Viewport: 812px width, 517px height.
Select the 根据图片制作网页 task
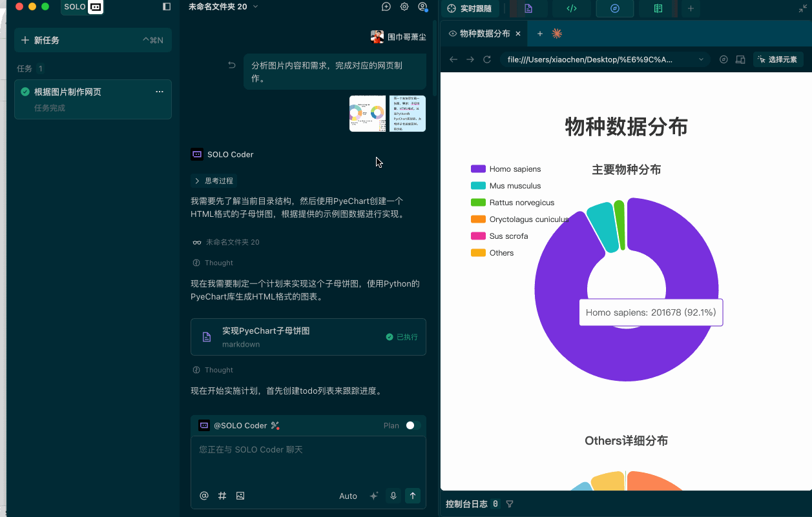click(93, 99)
